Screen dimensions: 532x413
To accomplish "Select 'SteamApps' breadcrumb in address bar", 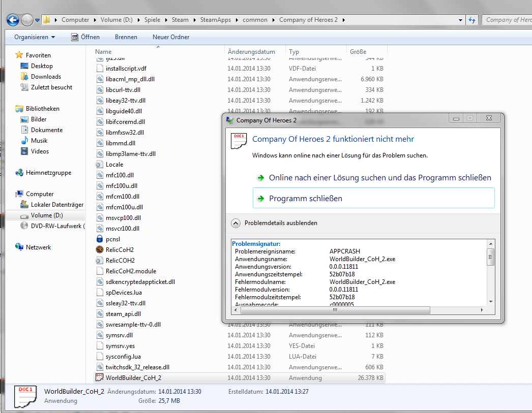I will click(x=216, y=20).
